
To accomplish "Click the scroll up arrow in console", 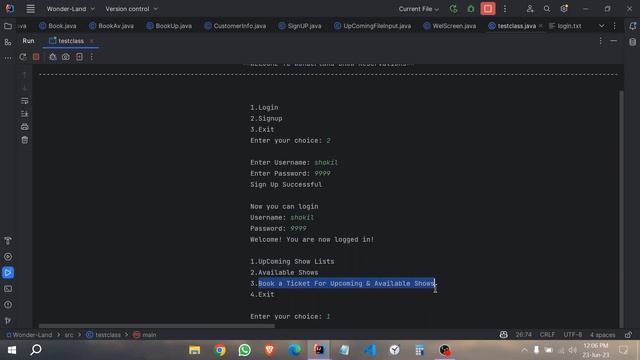I will [24, 75].
